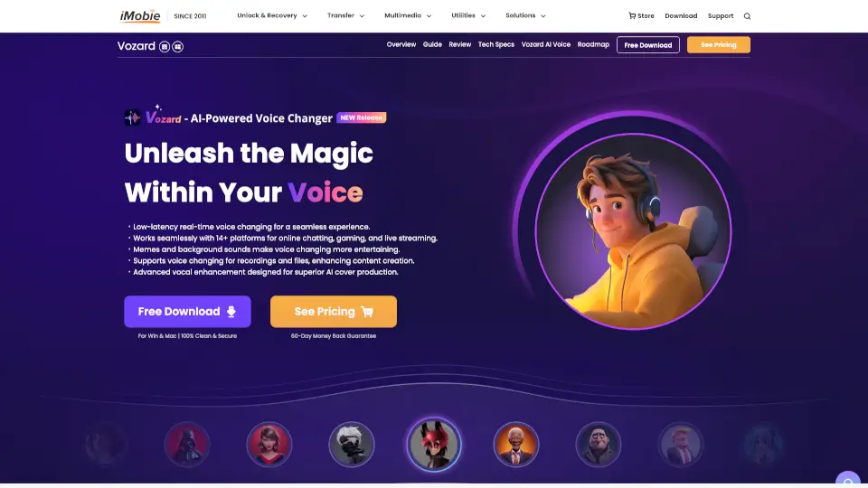Click the search magnifier icon
Image resolution: width=868 pixels, height=488 pixels.
coord(747,16)
